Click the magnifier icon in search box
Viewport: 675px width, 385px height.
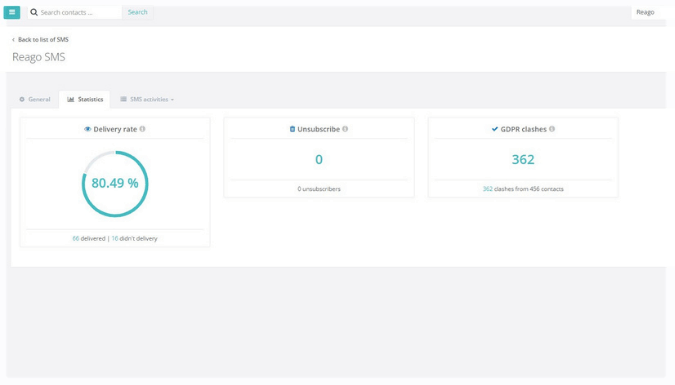coord(34,12)
